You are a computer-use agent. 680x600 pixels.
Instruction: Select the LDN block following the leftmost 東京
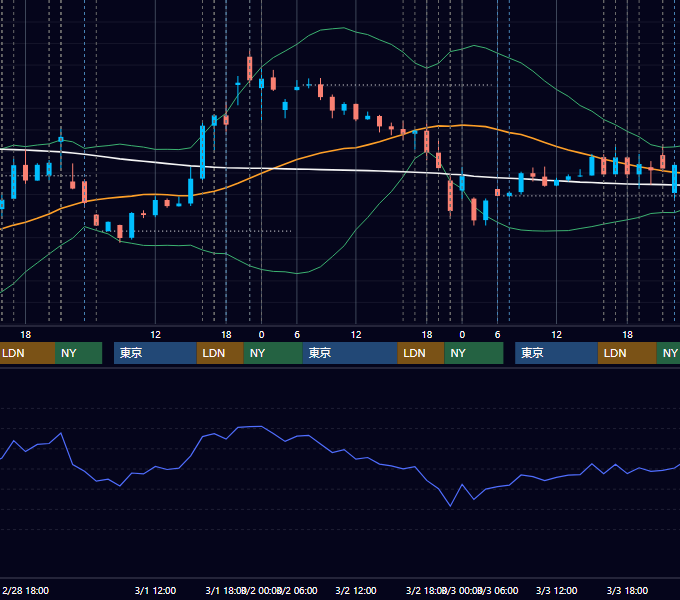pyautogui.click(x=220, y=353)
